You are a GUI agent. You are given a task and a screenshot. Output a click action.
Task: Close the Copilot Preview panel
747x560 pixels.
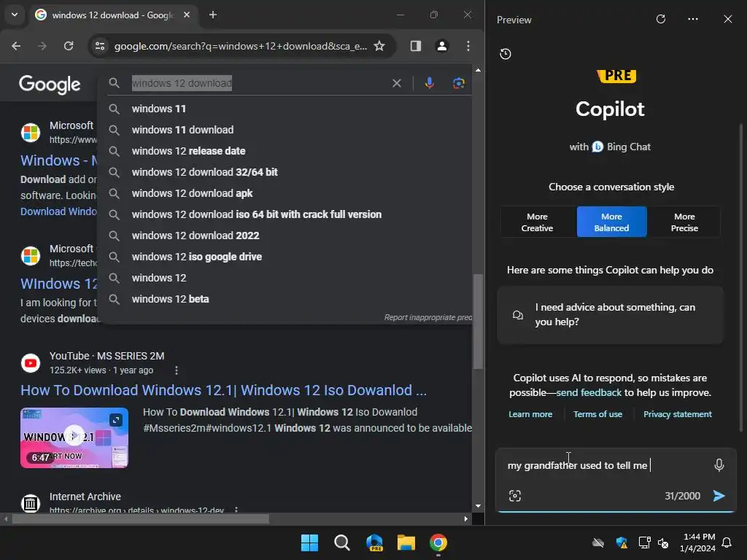(x=727, y=19)
